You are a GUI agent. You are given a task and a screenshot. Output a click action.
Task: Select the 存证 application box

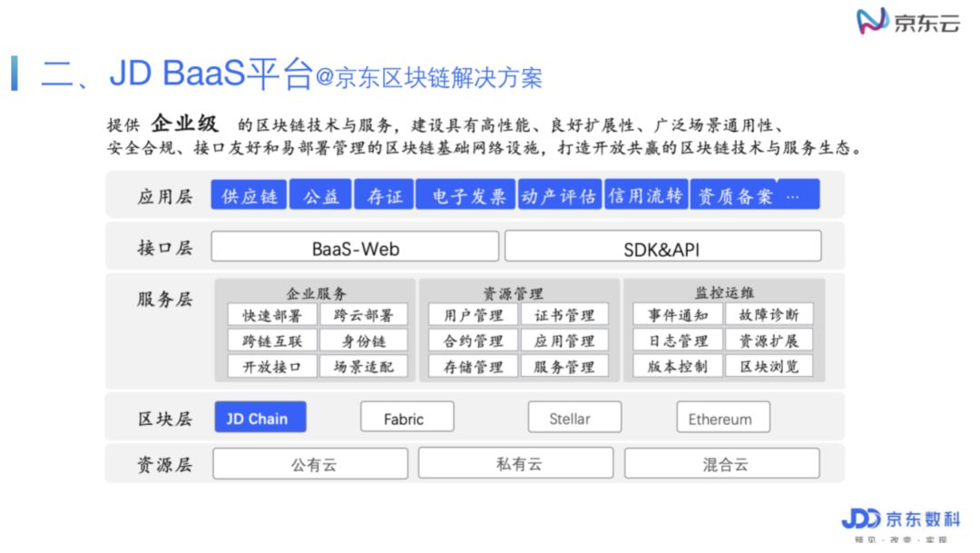point(384,195)
